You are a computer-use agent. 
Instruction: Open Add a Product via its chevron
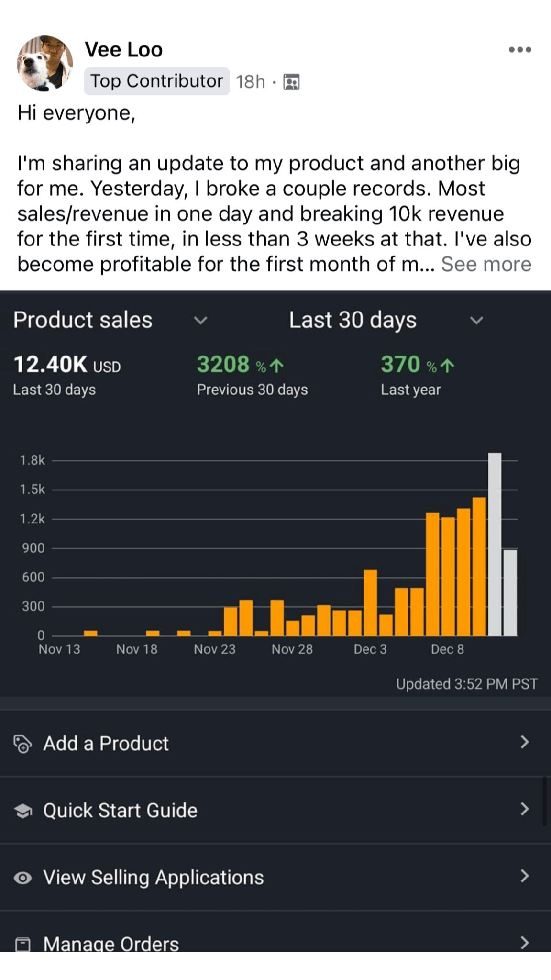pos(525,742)
